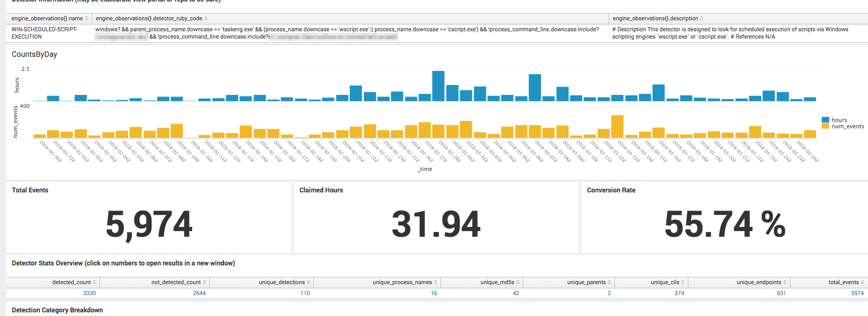
Task: Click the yellow num_events legend swatch
Action: (x=825, y=126)
